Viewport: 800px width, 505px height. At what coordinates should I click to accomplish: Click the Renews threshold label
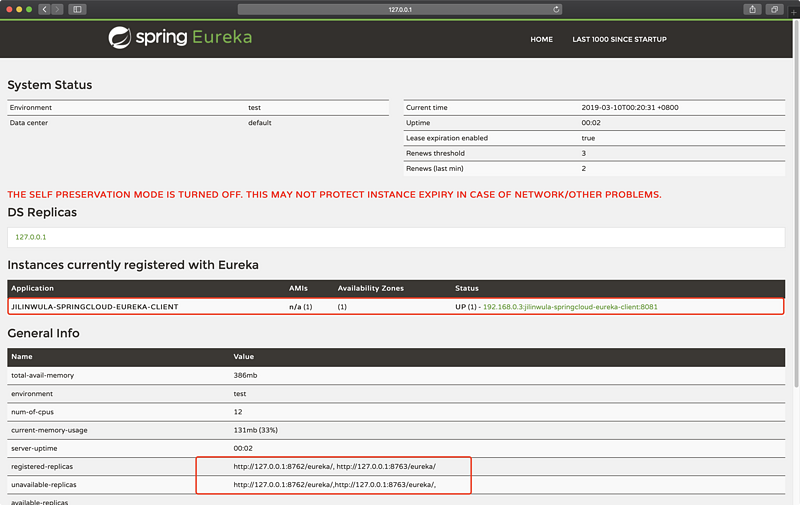435,154
